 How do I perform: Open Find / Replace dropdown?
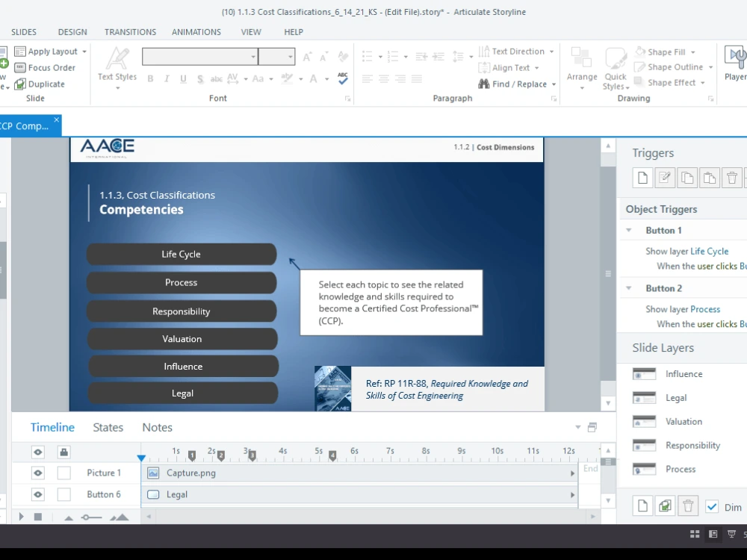(554, 84)
